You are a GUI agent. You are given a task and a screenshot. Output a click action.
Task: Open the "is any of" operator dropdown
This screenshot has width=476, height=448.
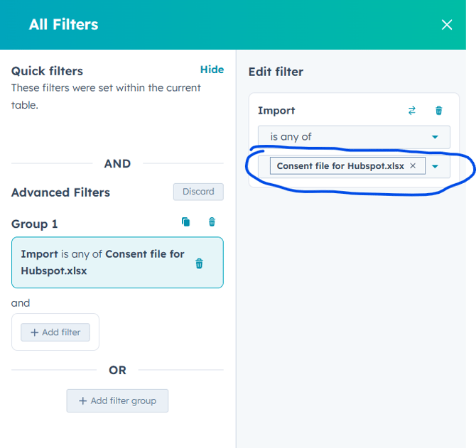point(354,136)
